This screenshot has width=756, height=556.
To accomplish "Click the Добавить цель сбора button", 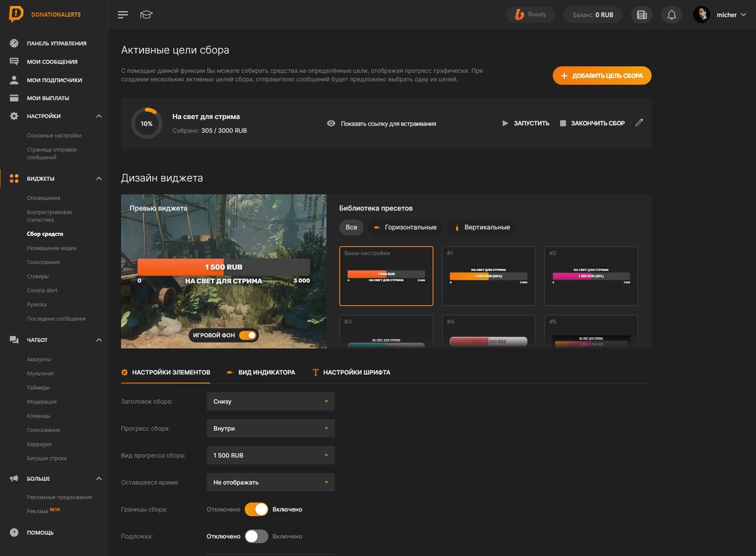I will [602, 76].
